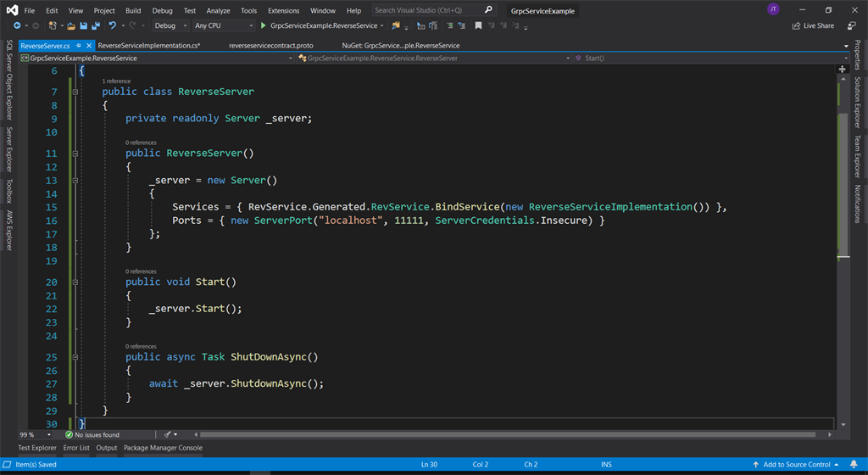Screen dimensions: 868x475
Task: Click the Undo arrow icon
Action: click(112, 26)
